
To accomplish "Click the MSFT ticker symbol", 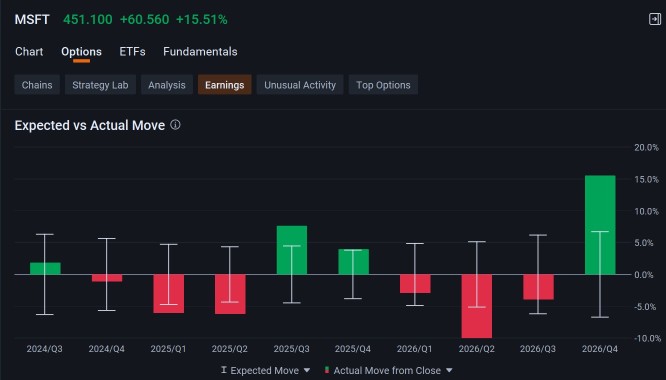I will [32, 20].
